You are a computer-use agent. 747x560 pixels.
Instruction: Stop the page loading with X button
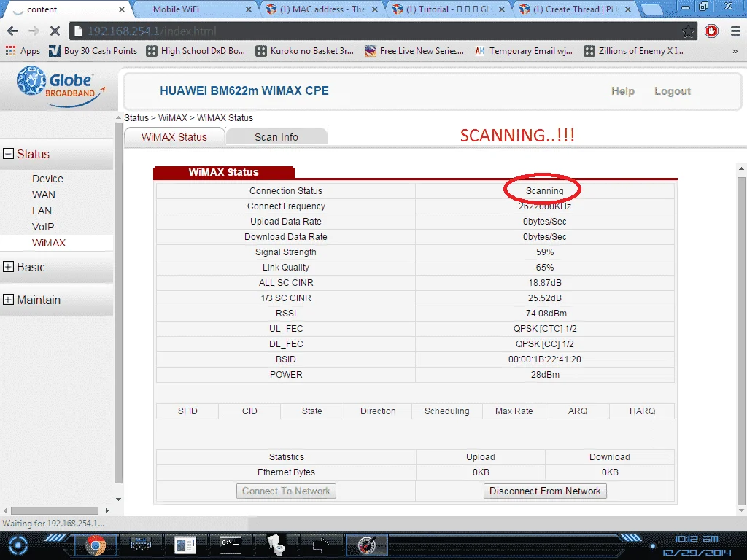(55, 31)
